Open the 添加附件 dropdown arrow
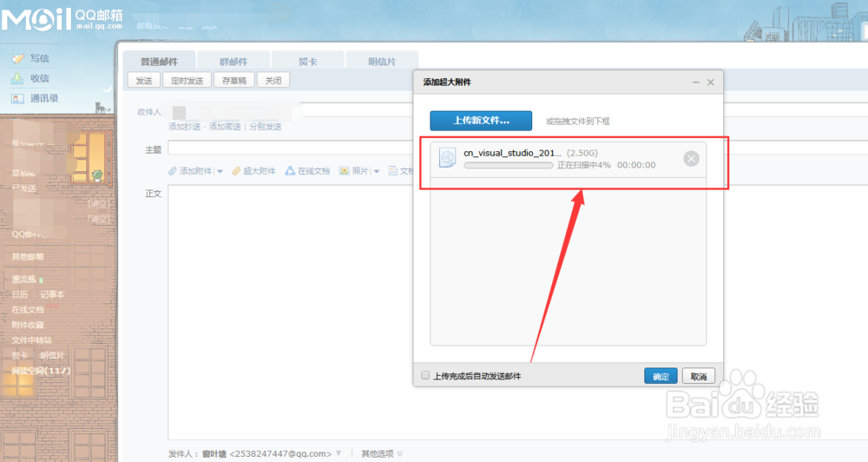Screen dimensions: 868x462 pos(220,172)
